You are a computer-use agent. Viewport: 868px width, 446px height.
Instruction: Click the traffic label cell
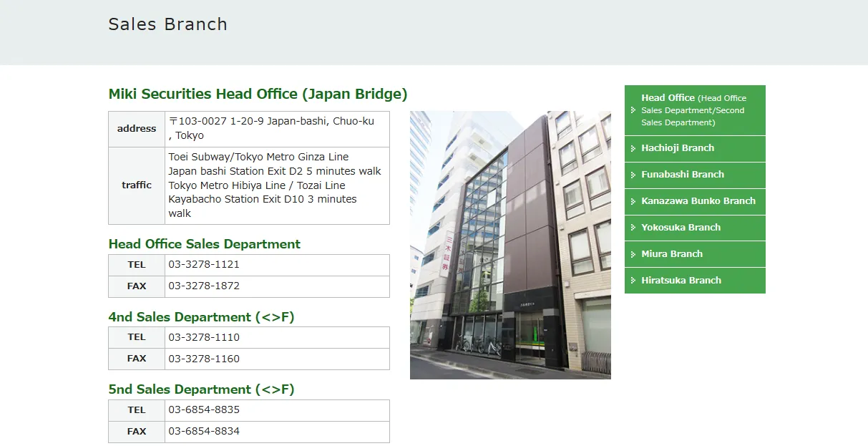pyautogui.click(x=137, y=185)
